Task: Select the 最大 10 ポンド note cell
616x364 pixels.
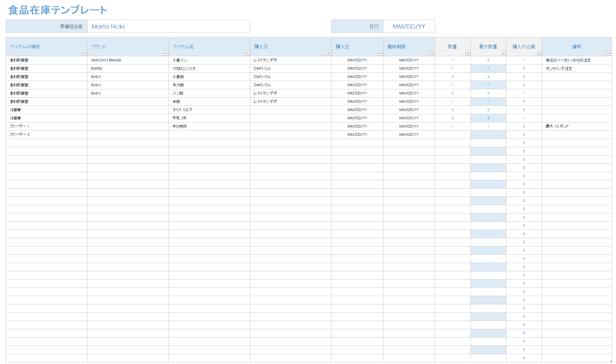Action: coord(577,126)
